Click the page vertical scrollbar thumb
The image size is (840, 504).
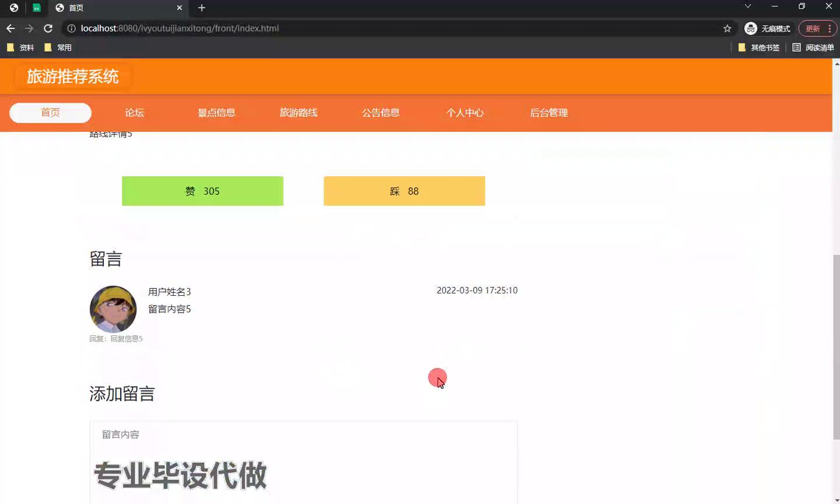point(836,347)
